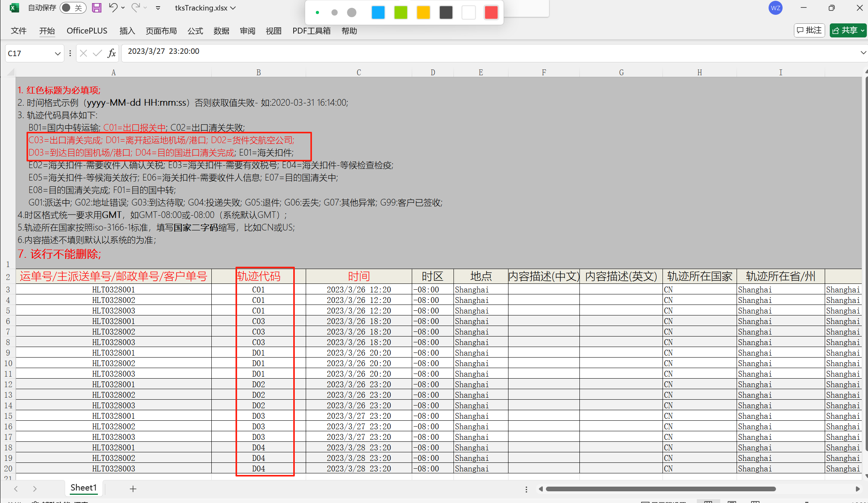Click the WZ user account avatar
The width and height of the screenshot is (868, 503).
775,8
